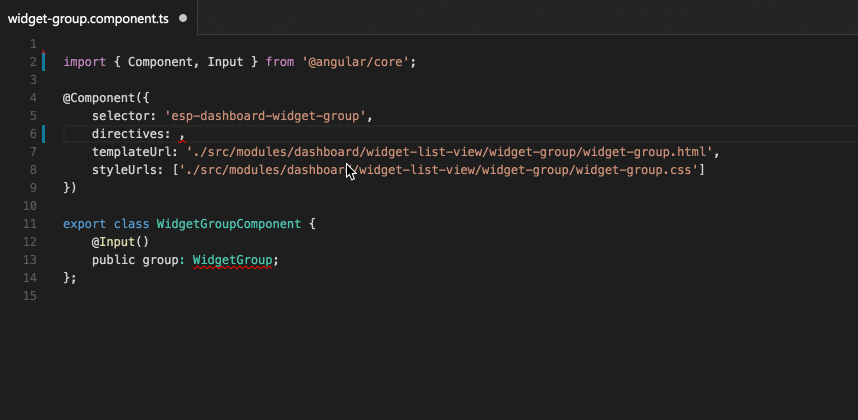Click line number 11 in gutter
The height and width of the screenshot is (420, 858).
click(x=30, y=224)
